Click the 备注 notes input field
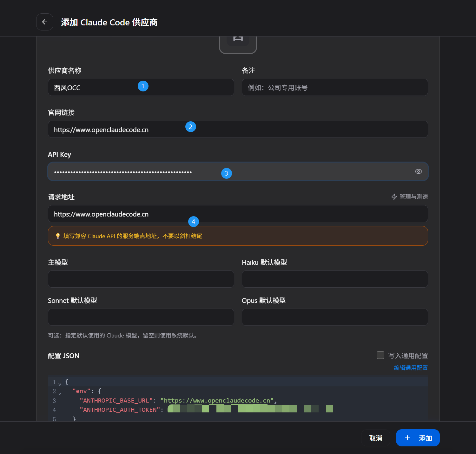Image resolution: width=476 pixels, height=454 pixels. tap(334, 87)
